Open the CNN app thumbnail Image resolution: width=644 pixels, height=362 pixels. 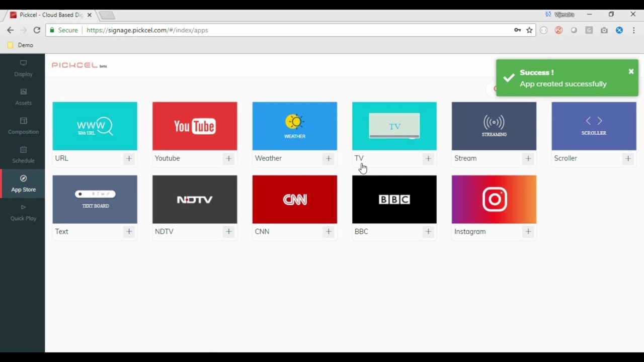coord(294,200)
